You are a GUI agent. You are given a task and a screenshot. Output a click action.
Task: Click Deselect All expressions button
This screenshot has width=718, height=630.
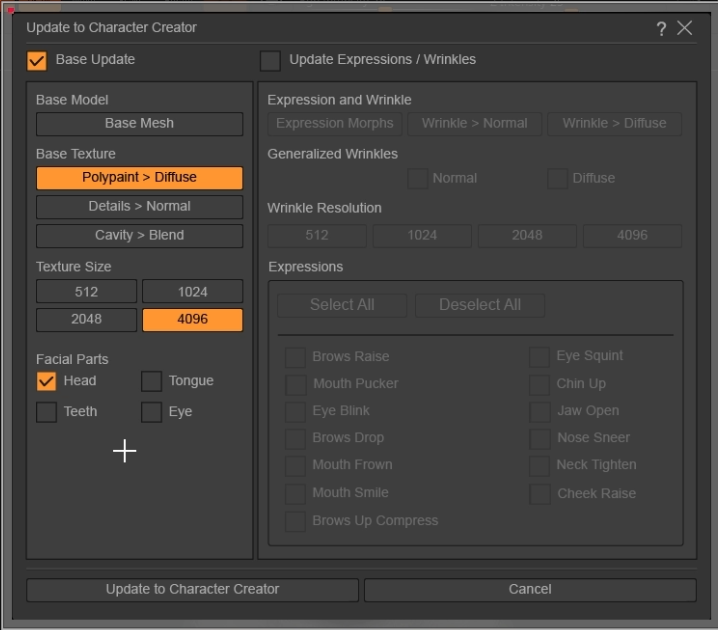point(480,305)
